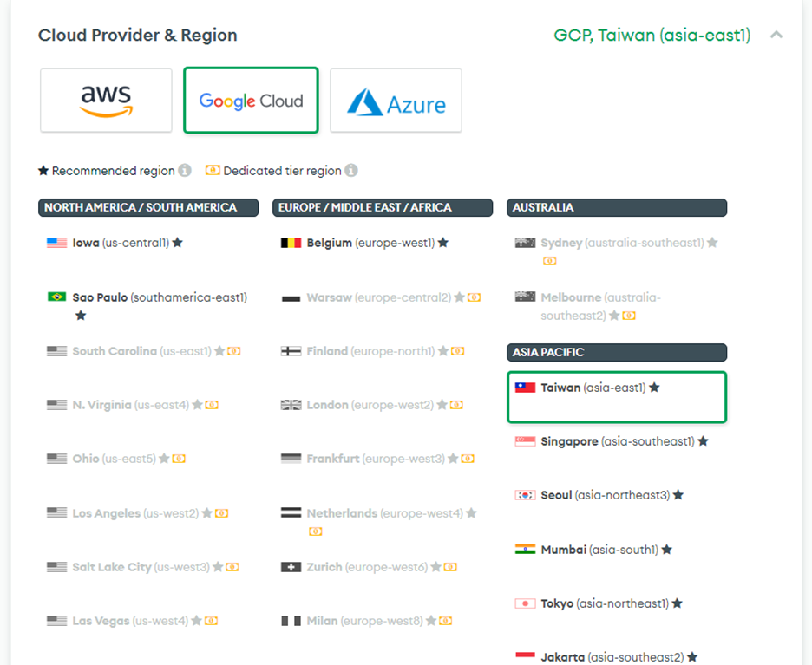Click the Mumbai India flag icon

pyautogui.click(x=525, y=550)
